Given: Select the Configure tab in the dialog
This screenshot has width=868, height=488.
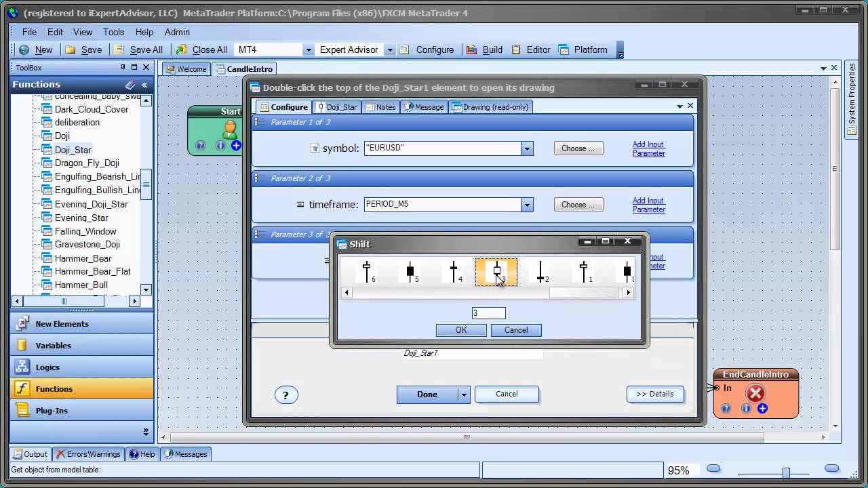Looking at the screenshot, I should click(283, 106).
